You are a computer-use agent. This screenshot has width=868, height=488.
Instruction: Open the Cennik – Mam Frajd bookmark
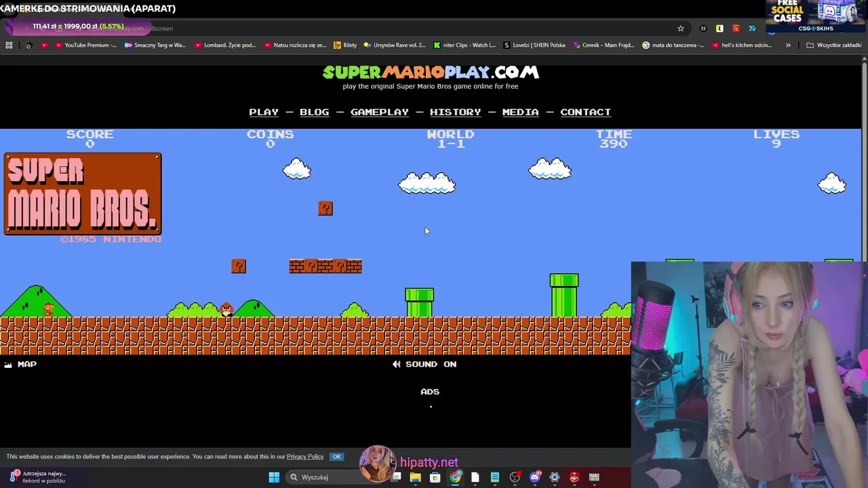(x=604, y=45)
